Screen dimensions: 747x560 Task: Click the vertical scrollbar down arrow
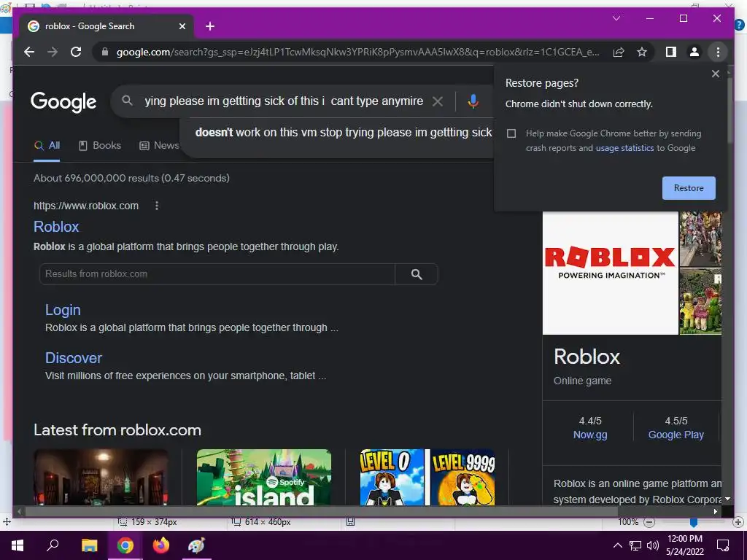pos(727,499)
